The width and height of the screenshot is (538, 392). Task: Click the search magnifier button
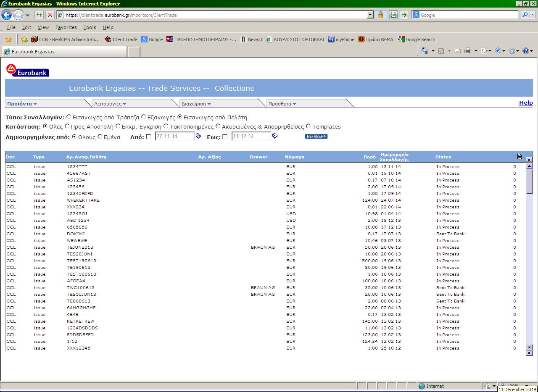point(525,15)
